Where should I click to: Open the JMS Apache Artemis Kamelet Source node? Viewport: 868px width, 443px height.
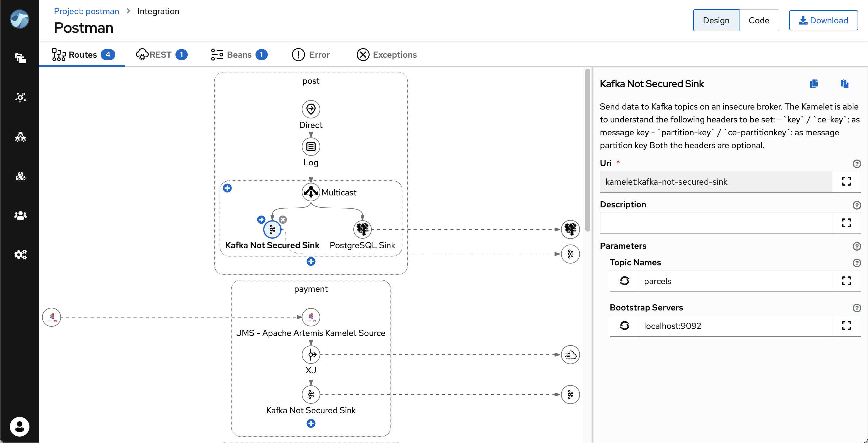[311, 317]
